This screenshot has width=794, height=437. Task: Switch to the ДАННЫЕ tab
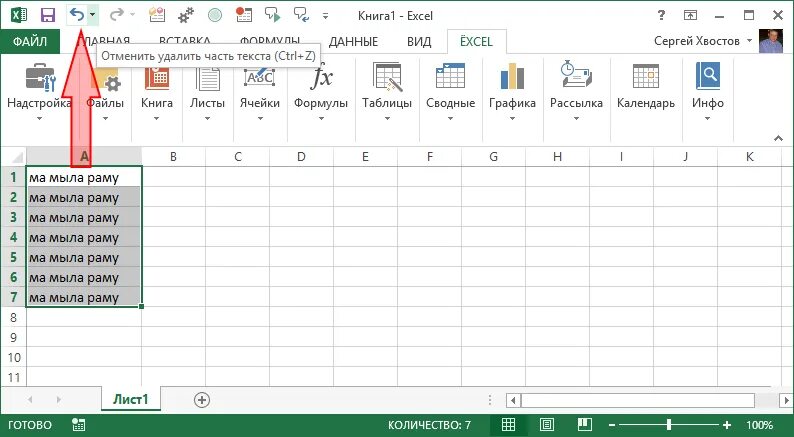pos(353,42)
